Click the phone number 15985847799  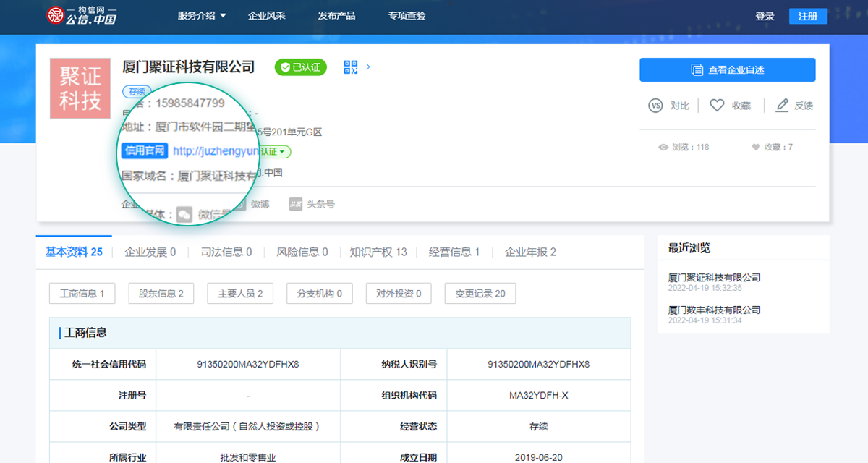(190, 103)
